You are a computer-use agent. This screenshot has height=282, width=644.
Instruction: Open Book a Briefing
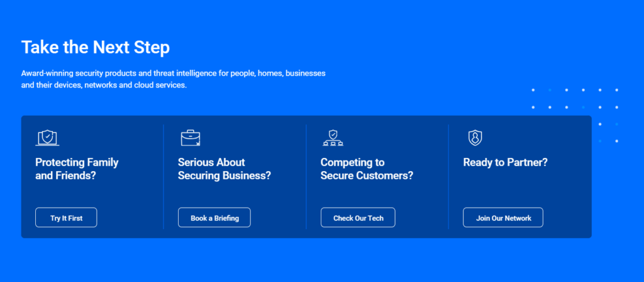click(214, 217)
